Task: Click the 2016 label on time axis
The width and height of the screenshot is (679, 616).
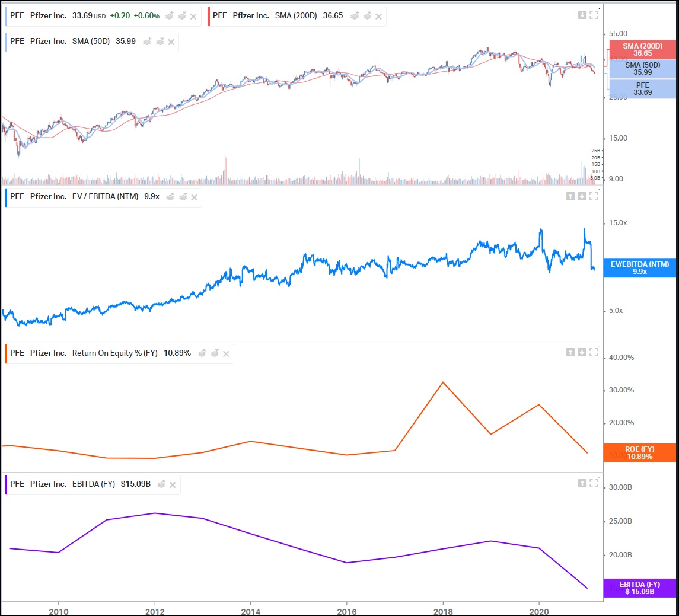Action: (347, 611)
